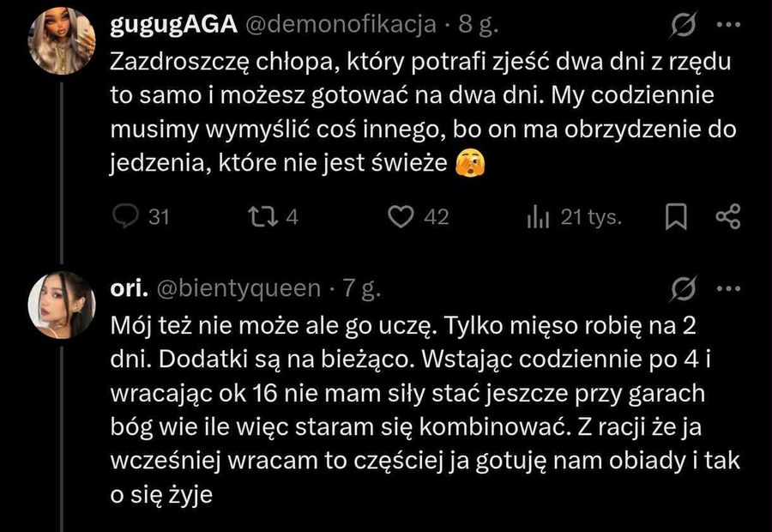772x532 pixels.
Task: Select the surprised face emoji in the tweet
Action: coord(470,160)
